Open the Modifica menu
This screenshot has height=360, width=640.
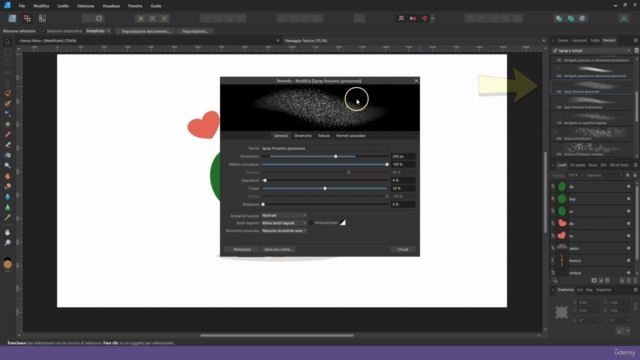coord(41,6)
